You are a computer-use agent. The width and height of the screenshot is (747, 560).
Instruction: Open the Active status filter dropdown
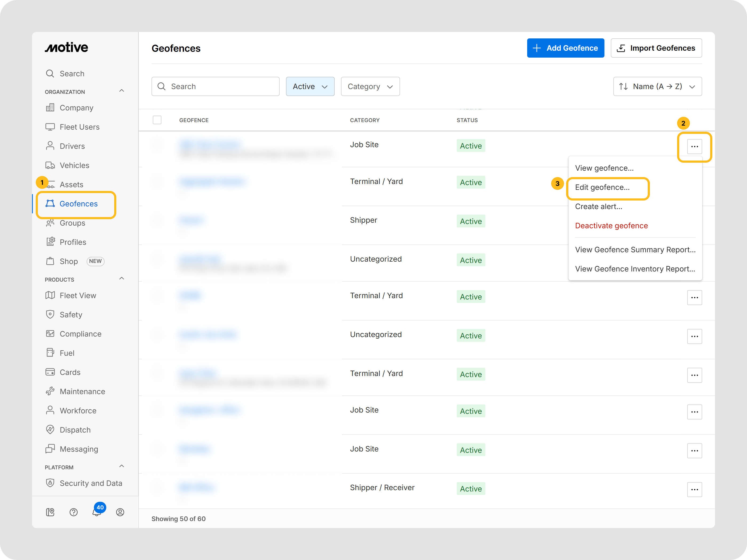pyautogui.click(x=310, y=86)
